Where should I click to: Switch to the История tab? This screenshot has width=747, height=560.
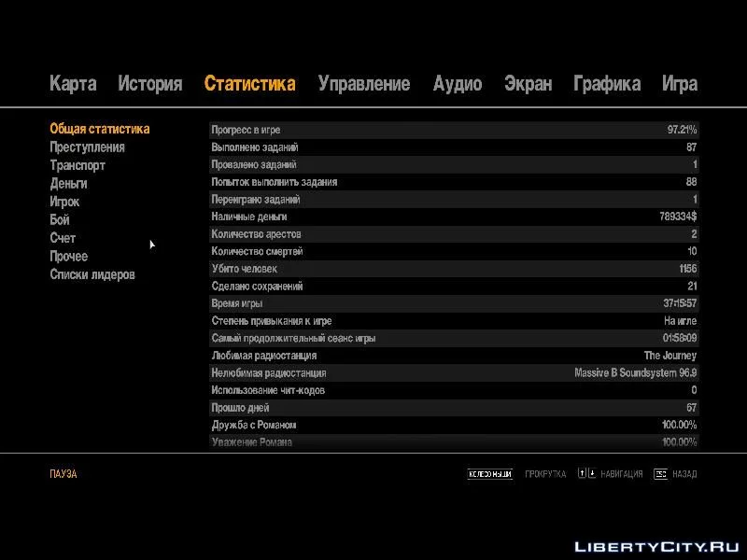149,84
